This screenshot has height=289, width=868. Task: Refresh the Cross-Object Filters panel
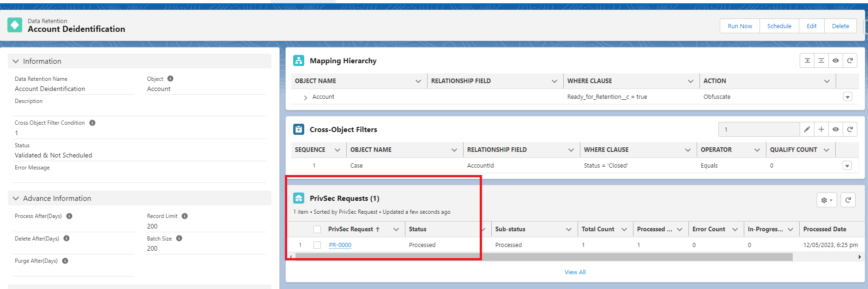(x=850, y=129)
